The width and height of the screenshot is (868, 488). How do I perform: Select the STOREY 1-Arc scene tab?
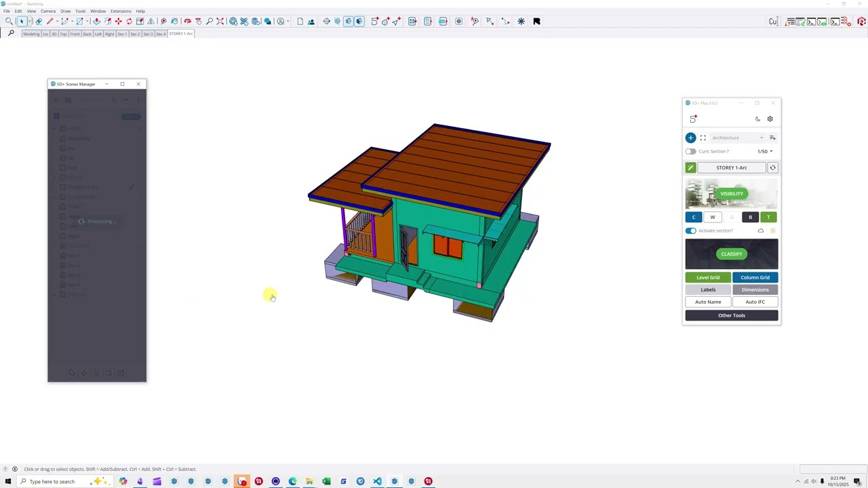click(181, 33)
